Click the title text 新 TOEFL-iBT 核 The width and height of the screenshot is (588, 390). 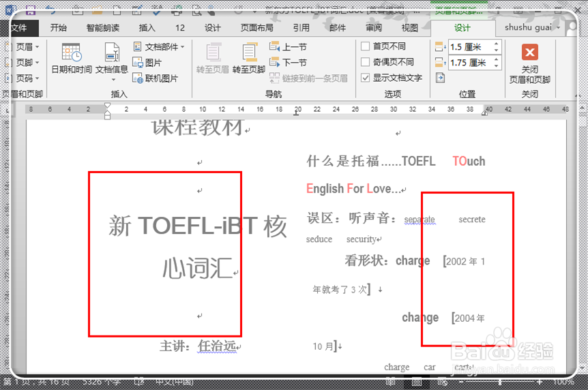pos(198,226)
